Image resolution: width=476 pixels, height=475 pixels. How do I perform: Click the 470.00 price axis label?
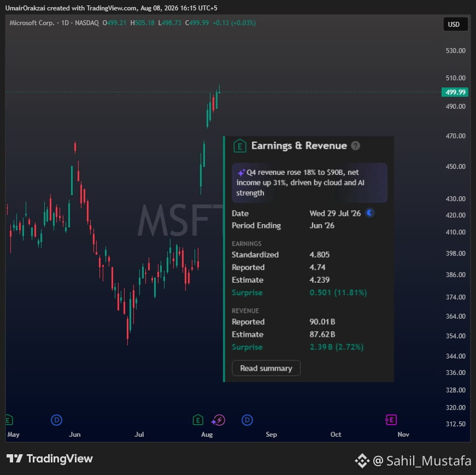point(455,136)
